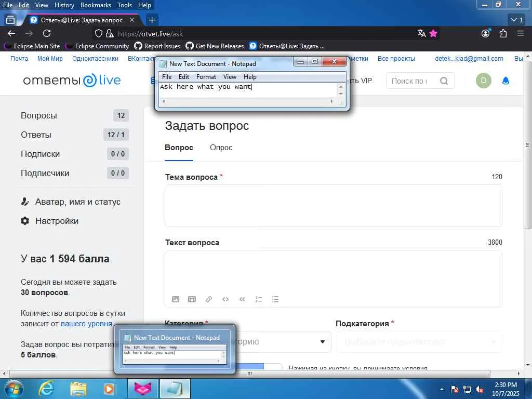Select the Вопрос tab
532x399 pixels.
tap(179, 148)
